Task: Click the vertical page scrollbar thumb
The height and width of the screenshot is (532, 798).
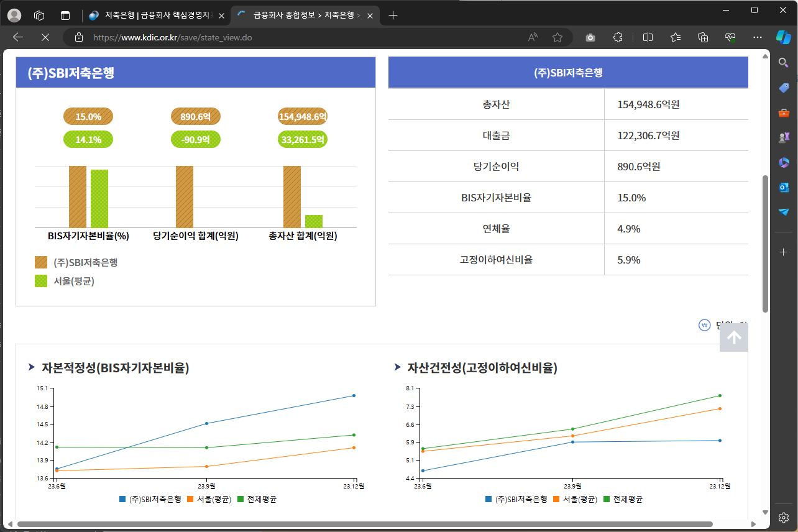Action: point(765,244)
